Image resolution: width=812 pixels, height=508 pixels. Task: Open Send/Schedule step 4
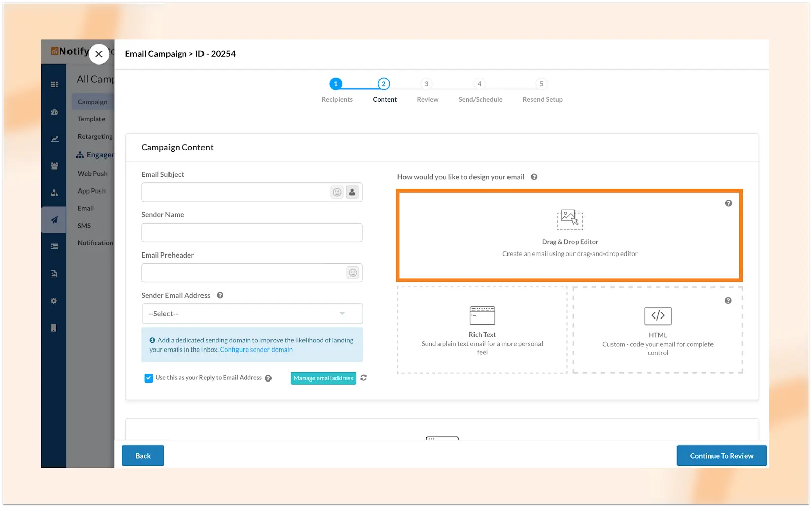(479, 84)
